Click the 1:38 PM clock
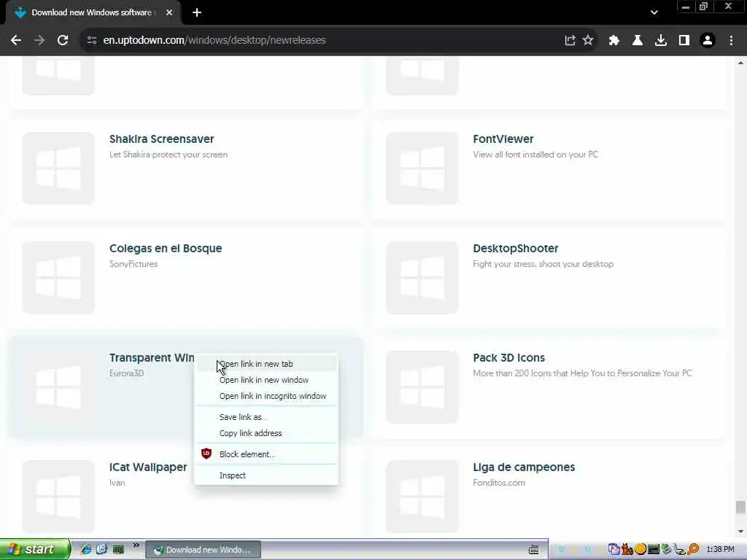747x560 pixels. click(720, 550)
